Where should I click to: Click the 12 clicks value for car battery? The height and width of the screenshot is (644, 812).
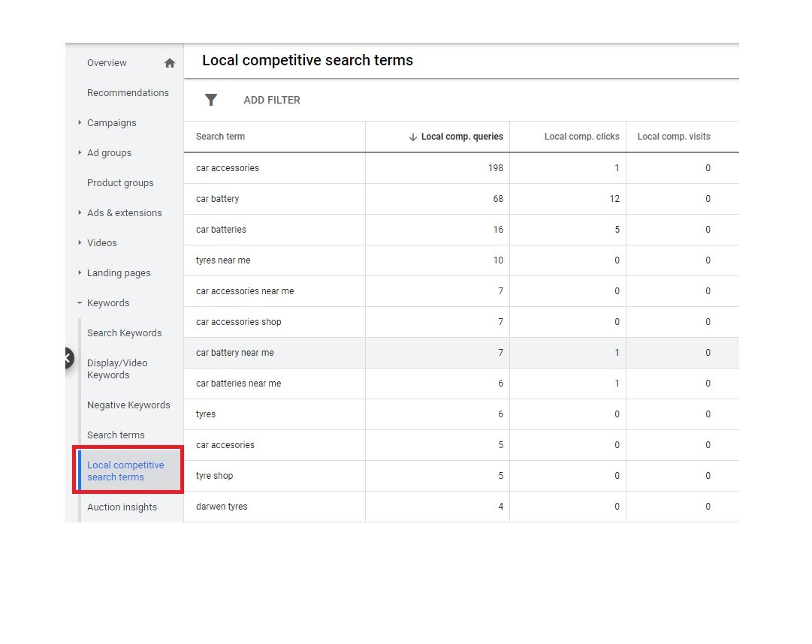coord(614,199)
